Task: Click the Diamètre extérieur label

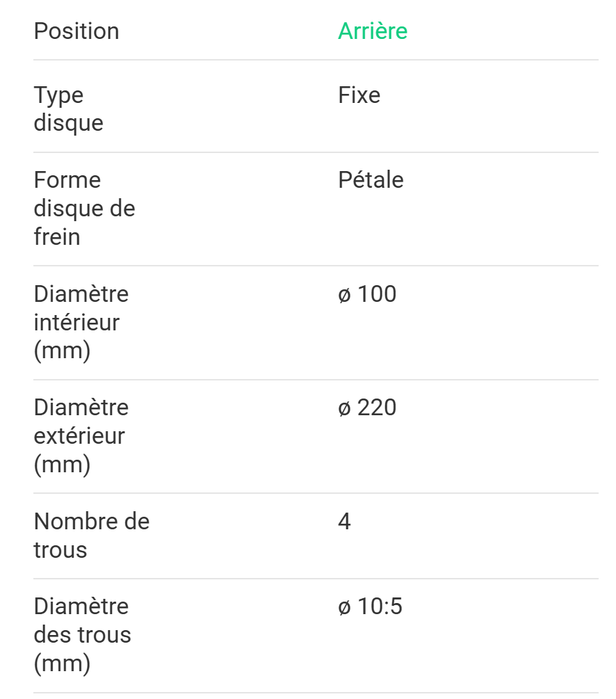Action: (81, 435)
